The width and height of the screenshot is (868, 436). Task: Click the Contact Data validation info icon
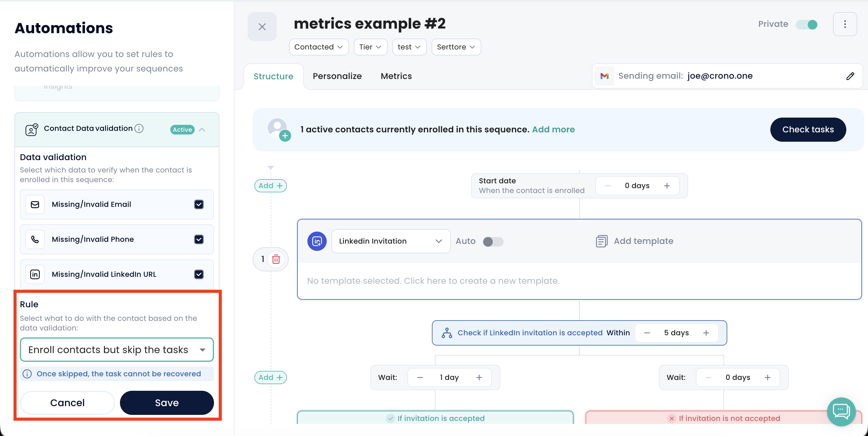[x=139, y=128]
